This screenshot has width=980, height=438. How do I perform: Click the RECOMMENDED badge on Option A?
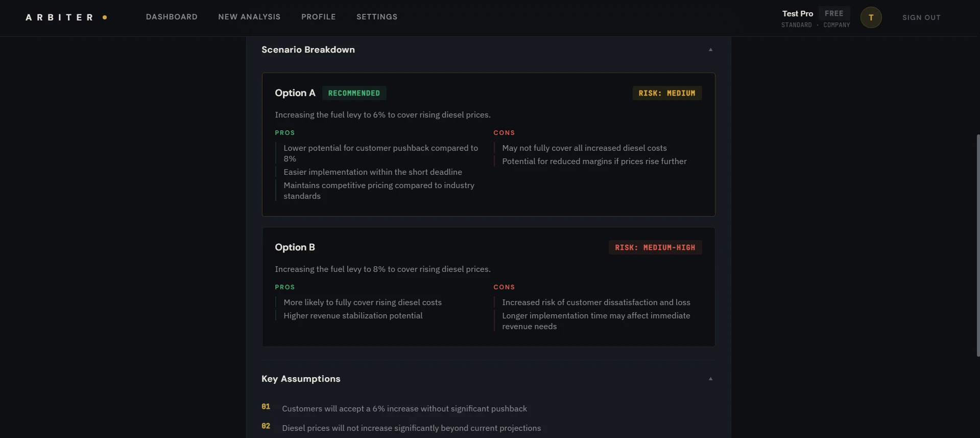pos(354,93)
